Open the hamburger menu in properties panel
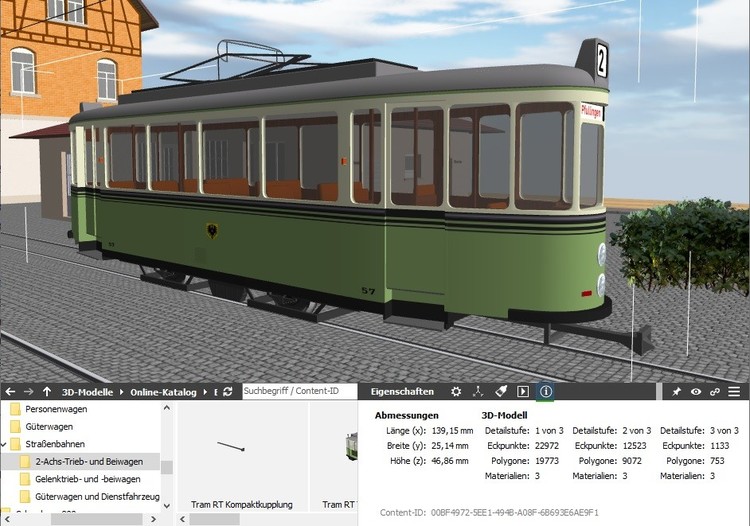 (734, 392)
